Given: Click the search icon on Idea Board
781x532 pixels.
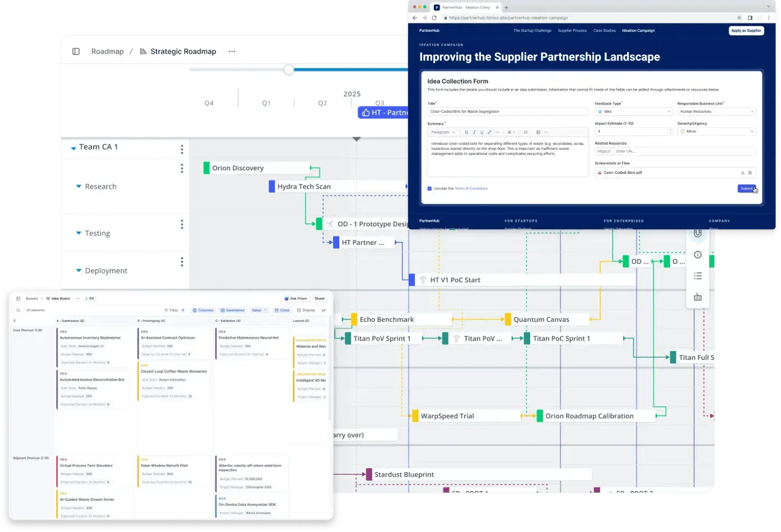Looking at the screenshot, I should click(x=18, y=310).
